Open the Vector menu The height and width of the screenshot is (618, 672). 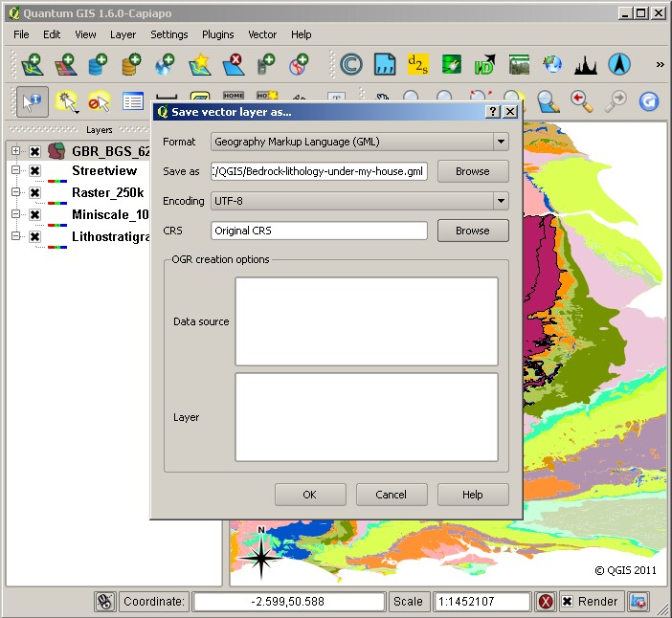(262, 34)
